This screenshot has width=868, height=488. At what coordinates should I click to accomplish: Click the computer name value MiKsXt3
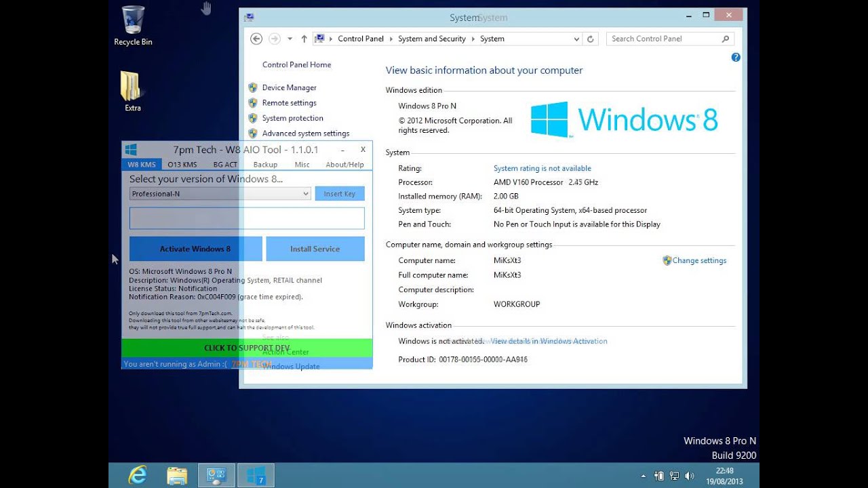coord(507,260)
